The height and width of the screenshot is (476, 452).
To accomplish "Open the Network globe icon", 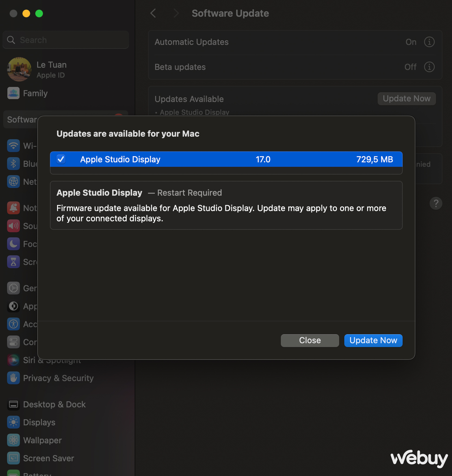I will [13, 182].
